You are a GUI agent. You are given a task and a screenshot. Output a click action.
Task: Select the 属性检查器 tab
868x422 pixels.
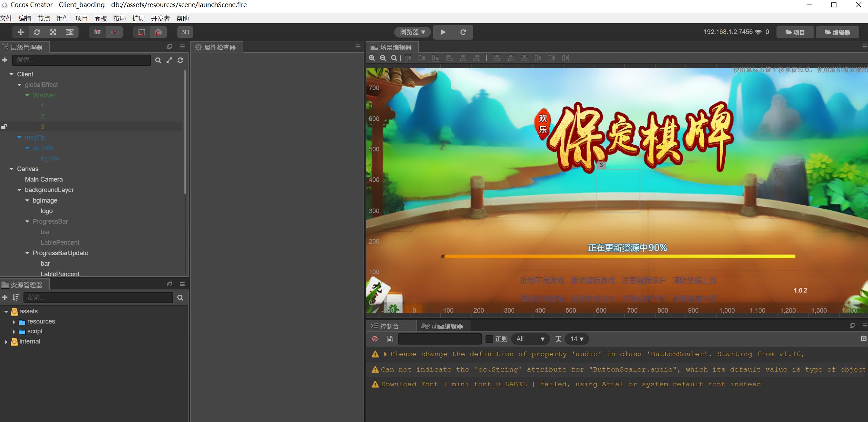click(x=216, y=47)
